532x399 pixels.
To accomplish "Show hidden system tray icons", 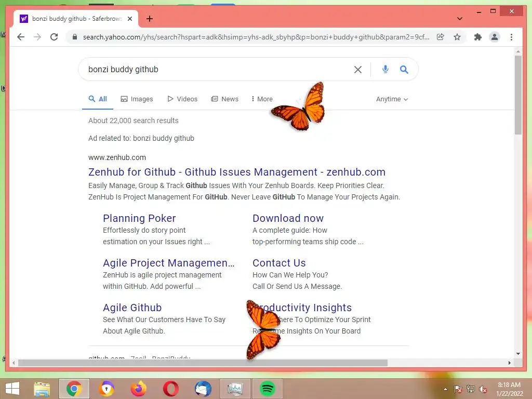I will point(445,389).
